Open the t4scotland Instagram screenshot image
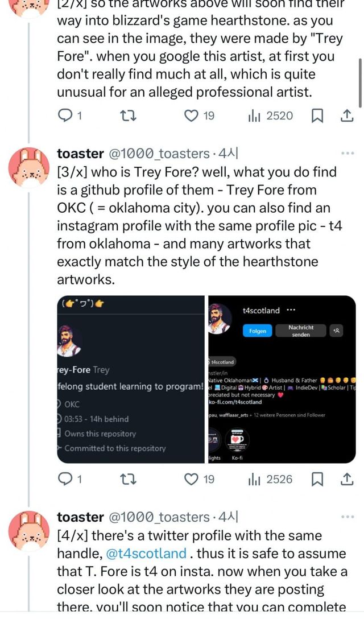 click(x=282, y=379)
